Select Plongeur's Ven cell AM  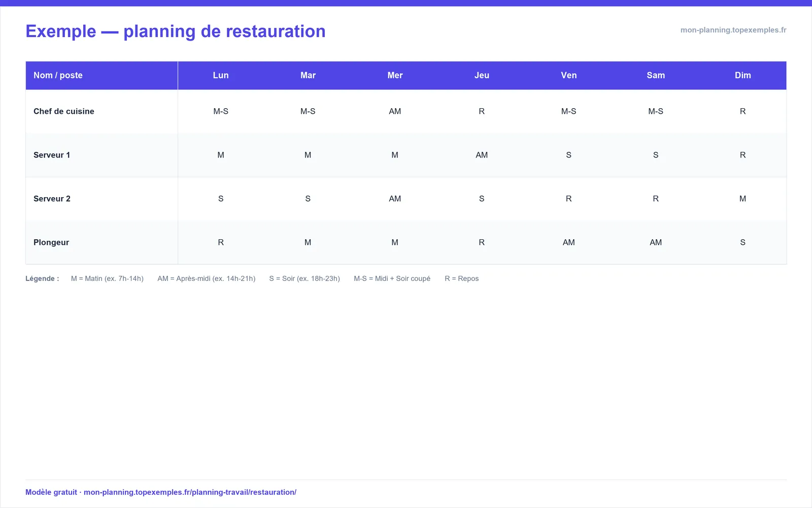(x=569, y=242)
